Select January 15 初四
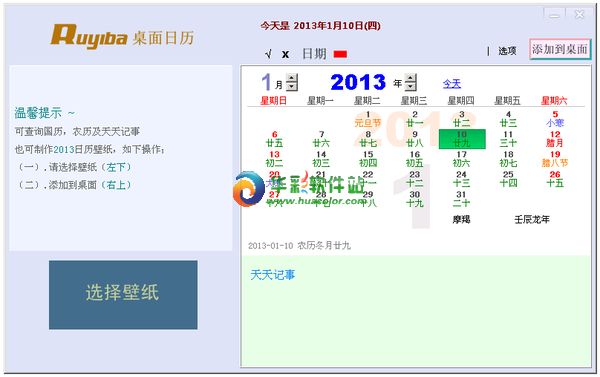 pos(368,159)
